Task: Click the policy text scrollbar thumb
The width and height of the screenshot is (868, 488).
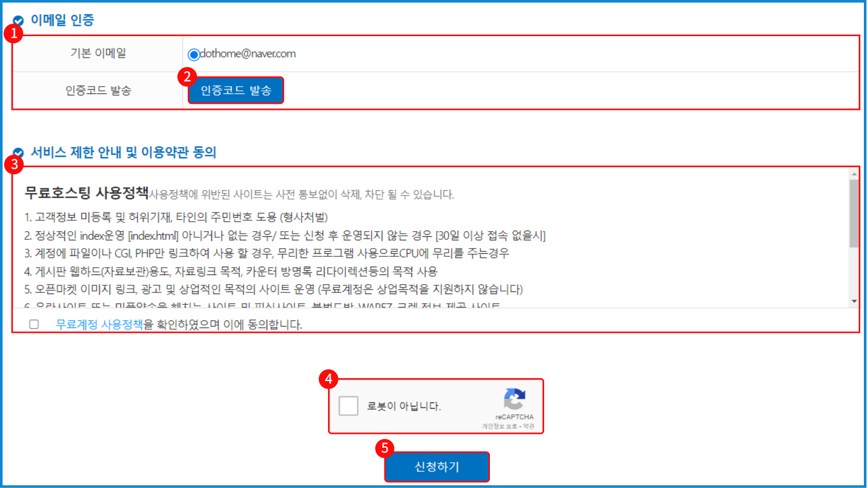Action: tap(854, 214)
